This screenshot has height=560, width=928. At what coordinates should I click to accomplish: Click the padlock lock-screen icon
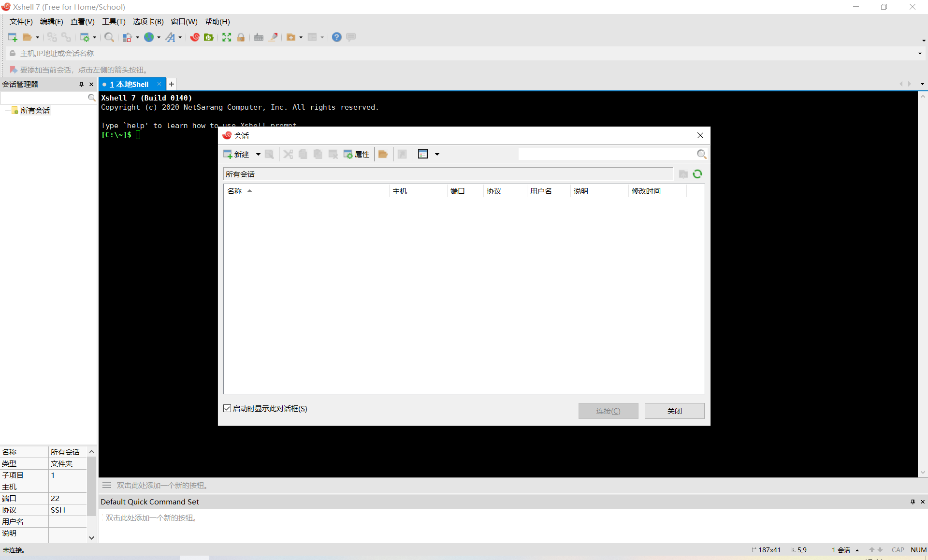241,37
